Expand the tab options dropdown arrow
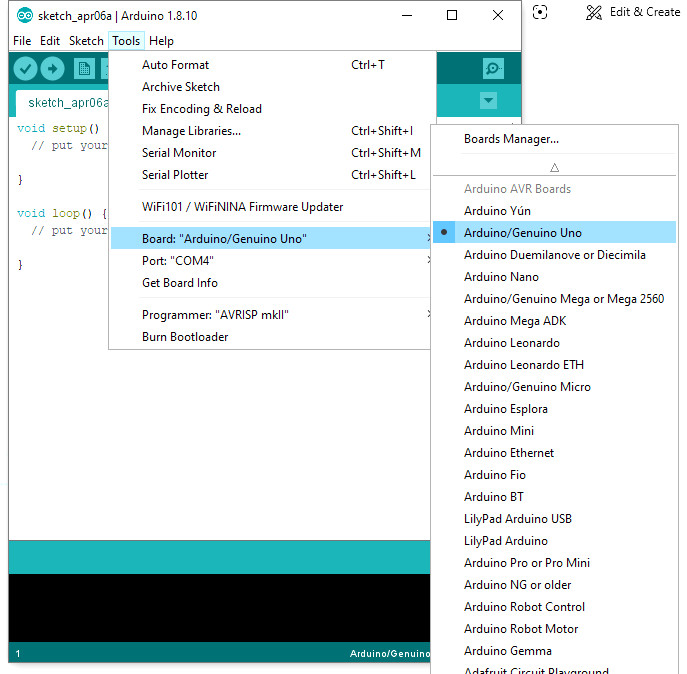687x674 pixels. [489, 100]
